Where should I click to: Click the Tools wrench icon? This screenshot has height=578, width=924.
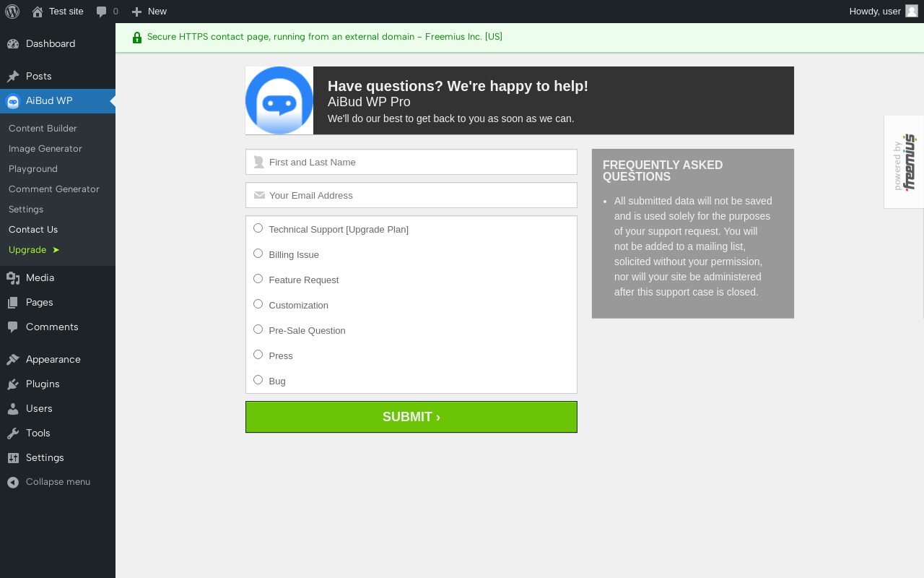pyautogui.click(x=13, y=433)
